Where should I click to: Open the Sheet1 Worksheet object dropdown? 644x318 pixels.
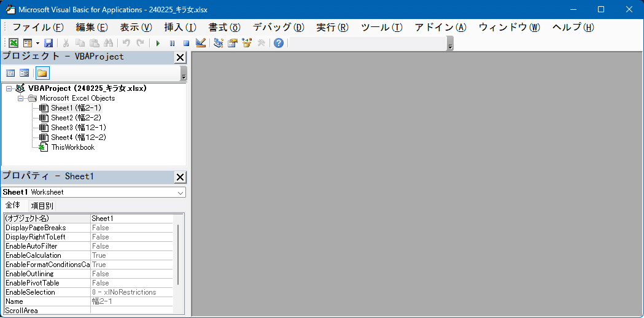[180, 192]
